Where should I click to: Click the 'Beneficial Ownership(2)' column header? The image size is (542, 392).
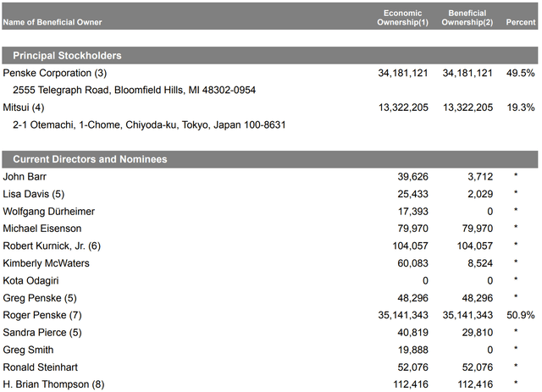(x=467, y=18)
